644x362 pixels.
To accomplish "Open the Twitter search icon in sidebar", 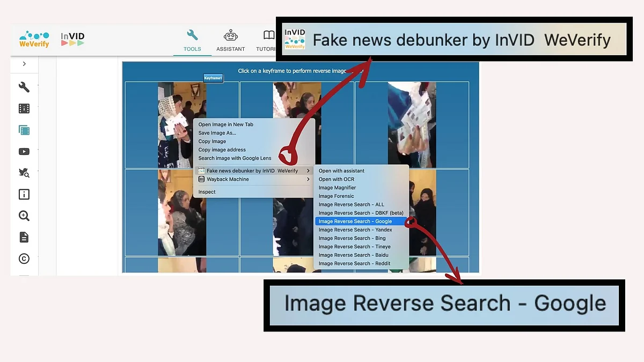I will click(x=24, y=173).
